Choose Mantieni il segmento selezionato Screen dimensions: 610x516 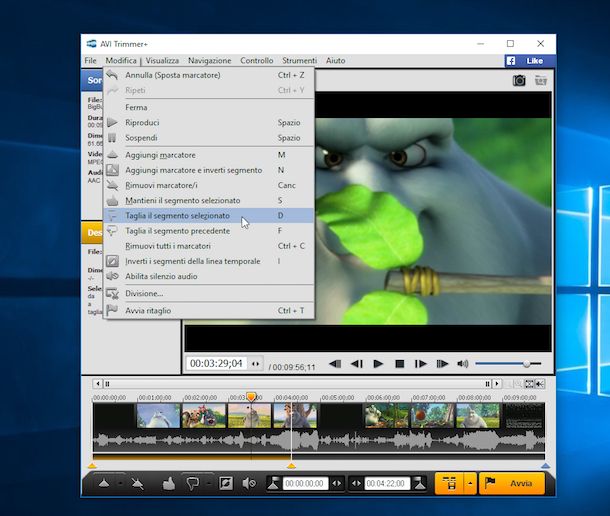[209, 200]
